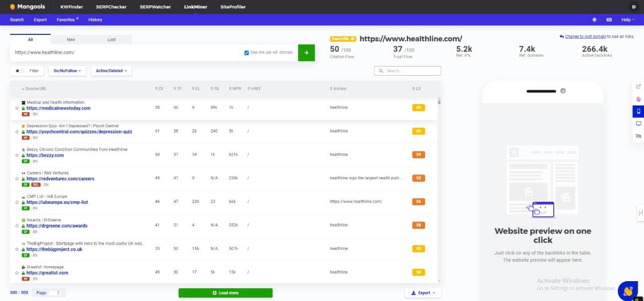644x301 pixels.
Task: Sort table by FB column
Action: click(215, 89)
